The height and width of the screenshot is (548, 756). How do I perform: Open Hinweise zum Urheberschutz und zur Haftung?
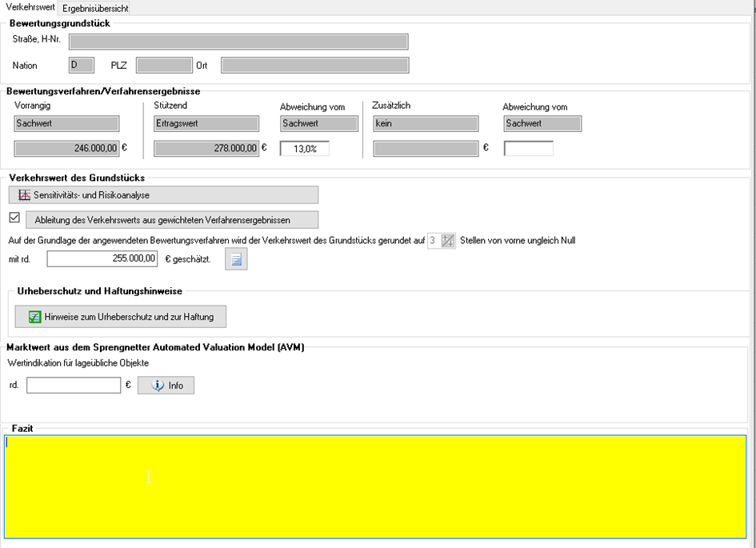pos(121,317)
